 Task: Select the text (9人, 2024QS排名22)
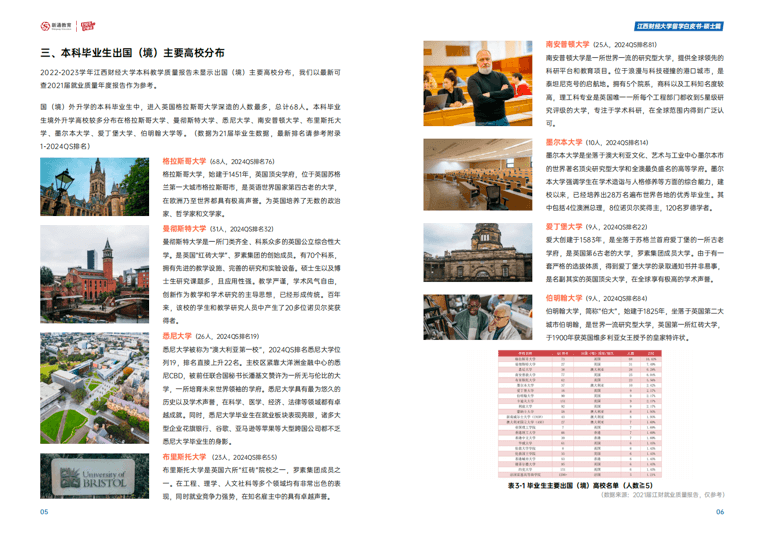click(616, 227)
